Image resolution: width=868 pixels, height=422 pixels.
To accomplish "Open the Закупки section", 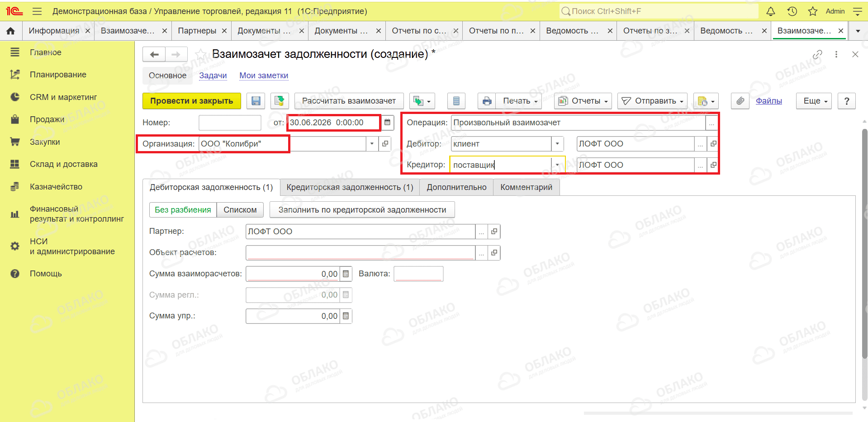I will (x=45, y=142).
